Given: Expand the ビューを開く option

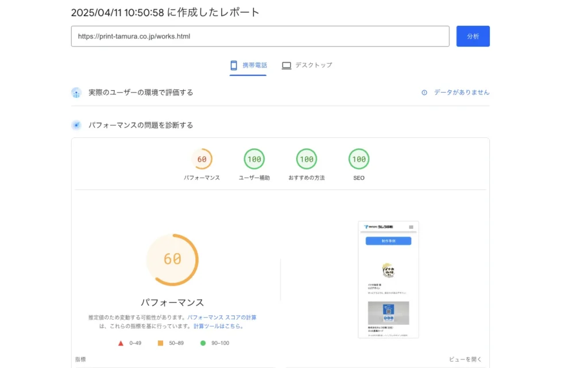Looking at the screenshot, I should click(x=465, y=359).
